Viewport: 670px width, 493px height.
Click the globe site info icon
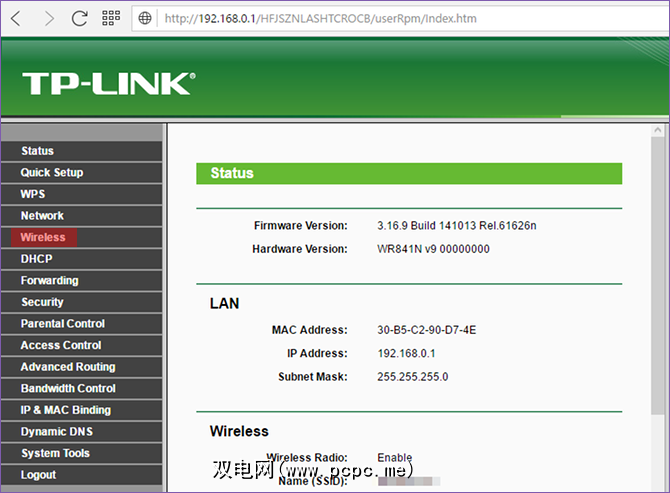click(x=145, y=18)
